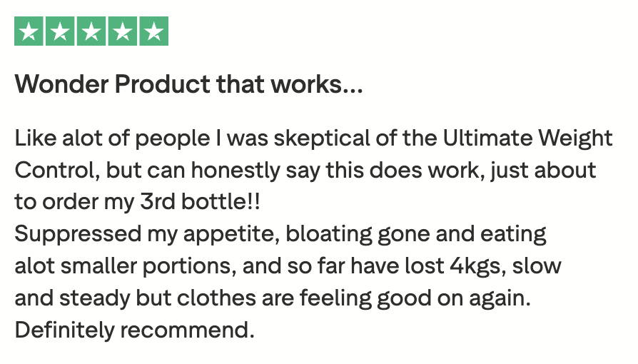Select the fourth green rating star
The image size is (638, 364).
(x=123, y=31)
